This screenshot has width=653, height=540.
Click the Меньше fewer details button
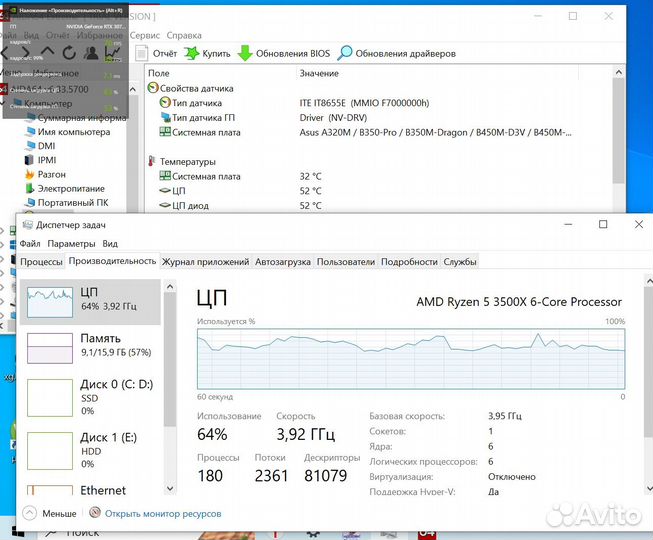coord(50,513)
